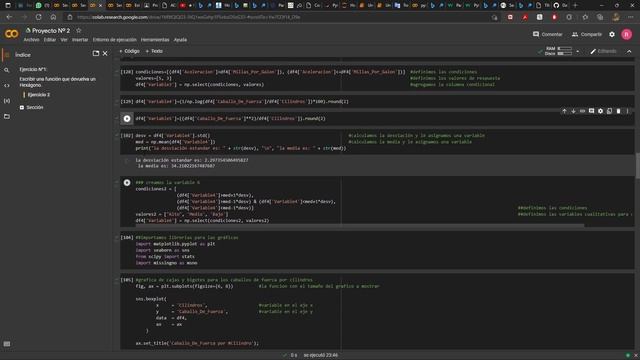Open the Archivo menu

coord(31,40)
